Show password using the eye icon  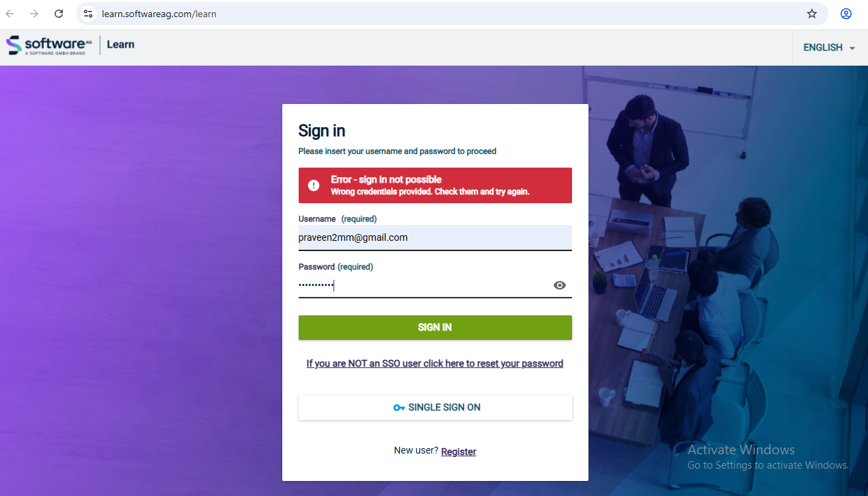(560, 285)
